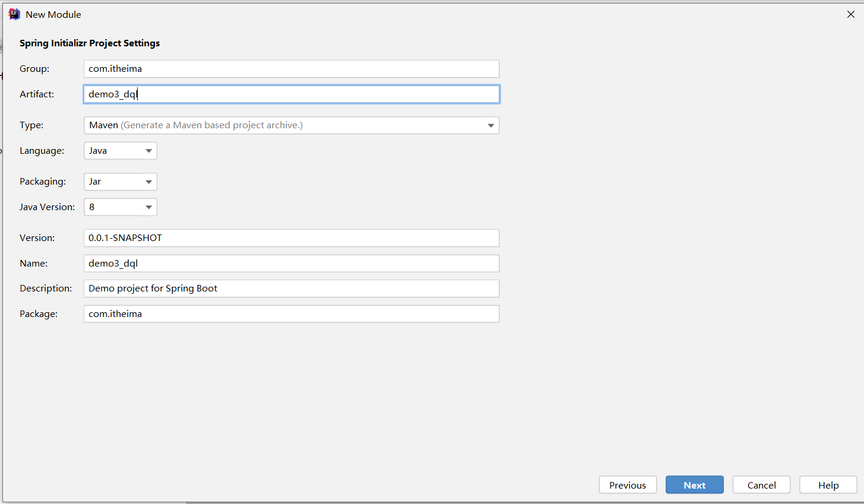Focus the Package input field

pyautogui.click(x=291, y=314)
